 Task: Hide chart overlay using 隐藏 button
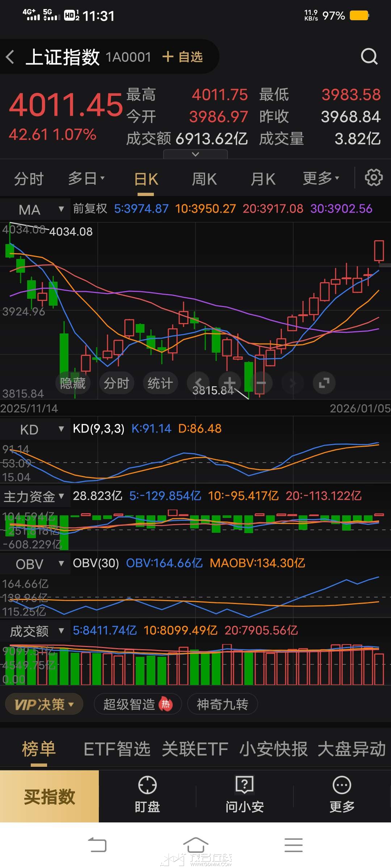coord(73,383)
